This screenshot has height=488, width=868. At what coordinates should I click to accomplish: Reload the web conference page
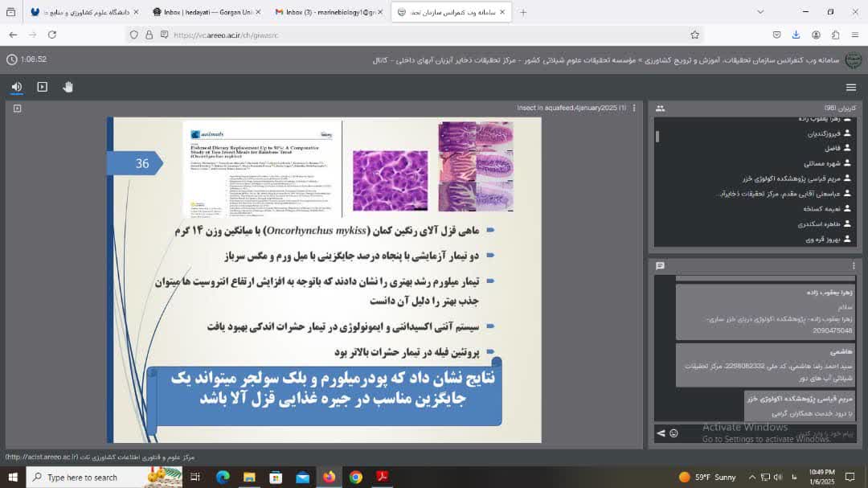(x=52, y=35)
